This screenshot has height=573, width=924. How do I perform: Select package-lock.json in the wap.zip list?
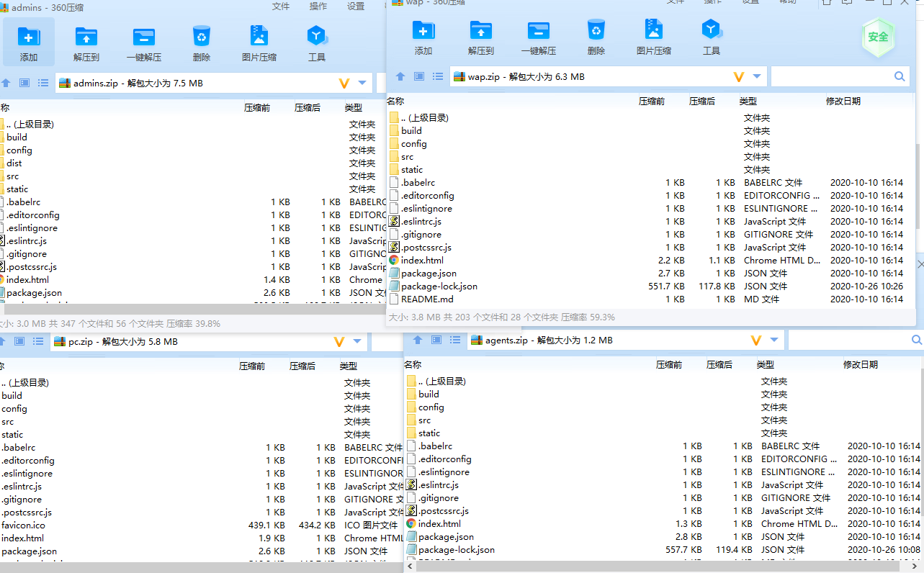tap(439, 286)
